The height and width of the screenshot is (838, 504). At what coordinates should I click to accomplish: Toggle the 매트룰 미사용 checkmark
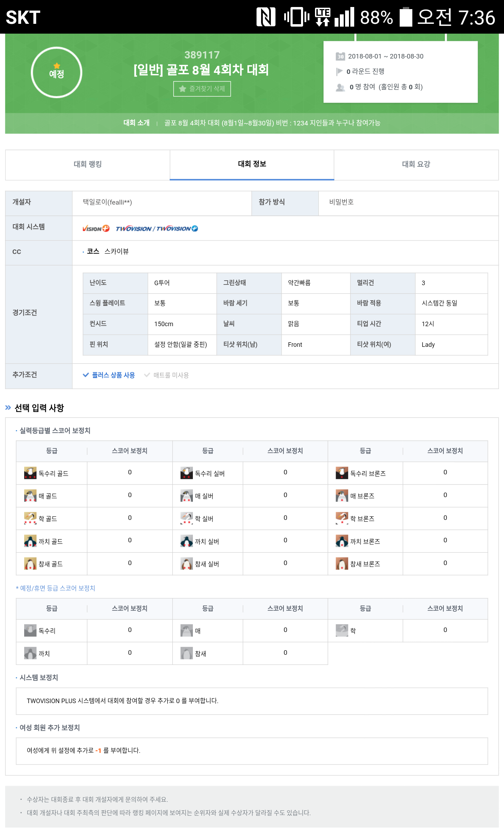[x=147, y=375]
